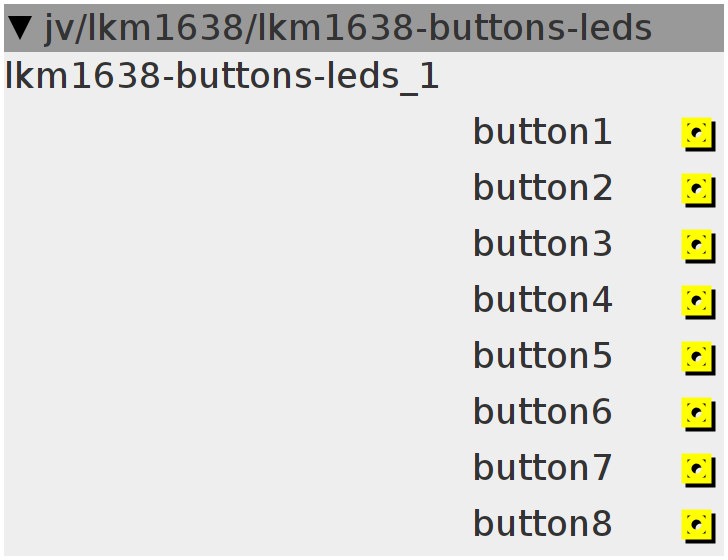The height and width of the screenshot is (560, 728).
Task: Click the button2 yellow outlet connector
Action: tap(698, 190)
